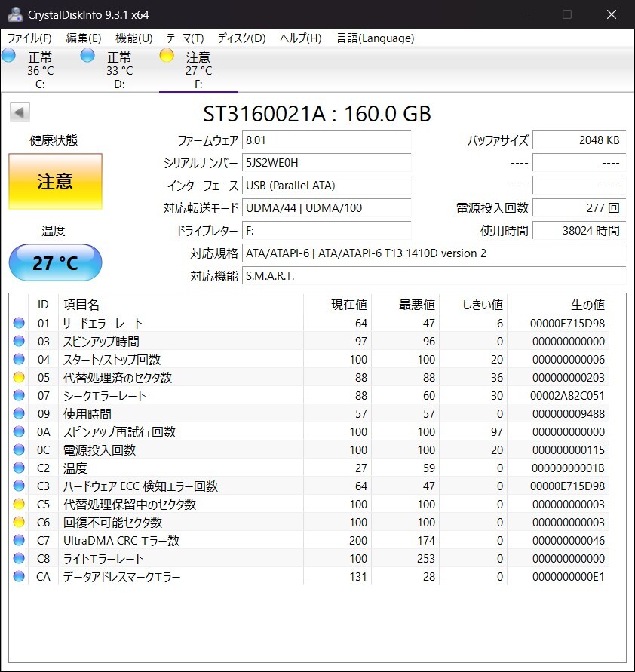Click the 健康状態 label
Image resolution: width=635 pixels, height=672 pixels.
(54, 140)
